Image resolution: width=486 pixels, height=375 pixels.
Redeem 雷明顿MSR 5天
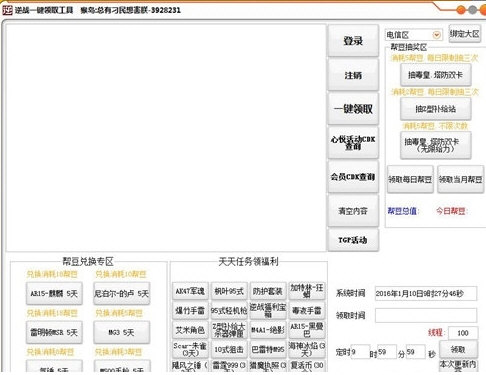pos(54,332)
